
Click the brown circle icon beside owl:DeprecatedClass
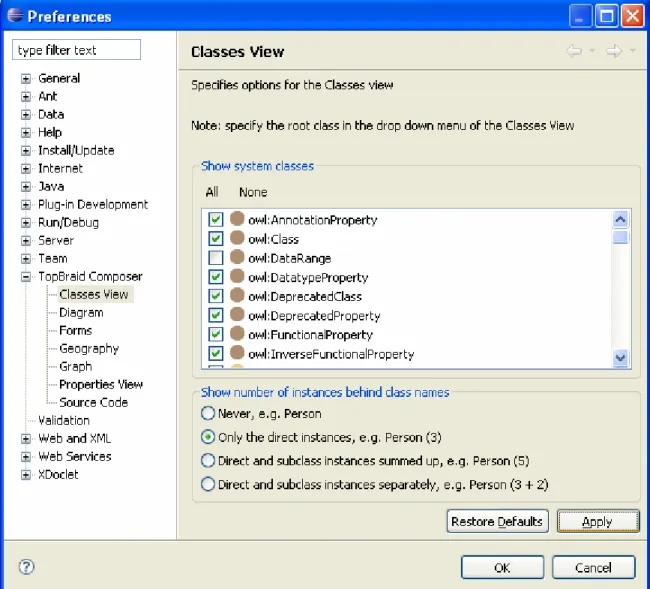pyautogui.click(x=237, y=295)
